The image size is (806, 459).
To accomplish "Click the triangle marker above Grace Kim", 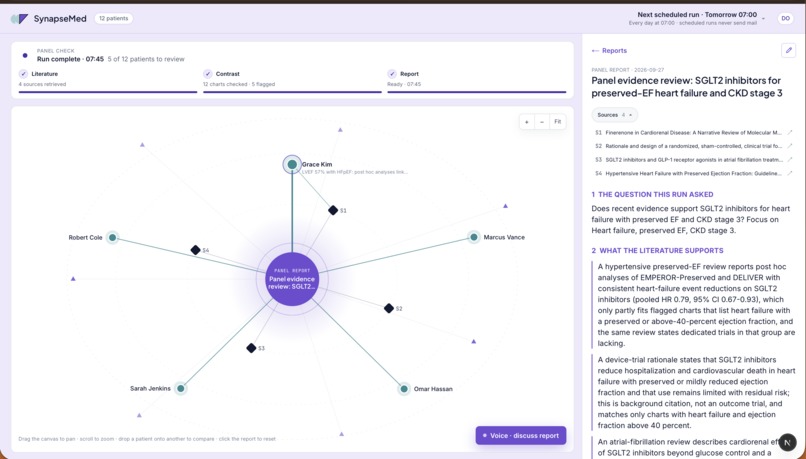I will (340, 130).
